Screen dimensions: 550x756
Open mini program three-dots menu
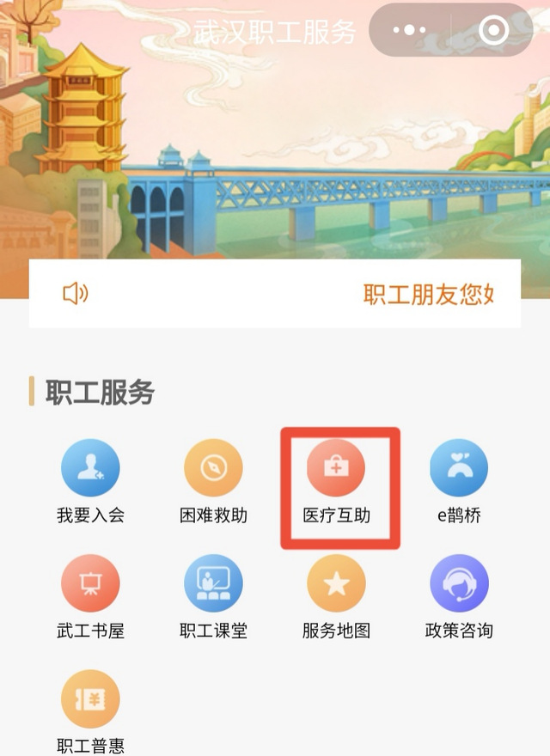click(409, 30)
